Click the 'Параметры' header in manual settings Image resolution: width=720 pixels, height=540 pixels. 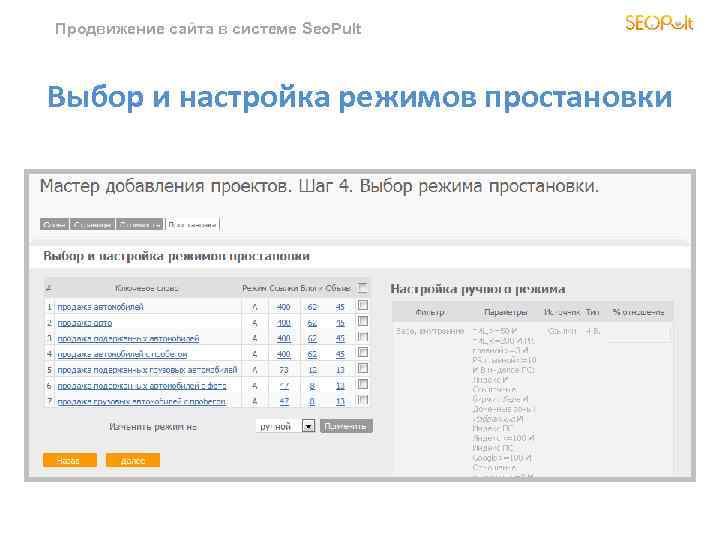(506, 312)
